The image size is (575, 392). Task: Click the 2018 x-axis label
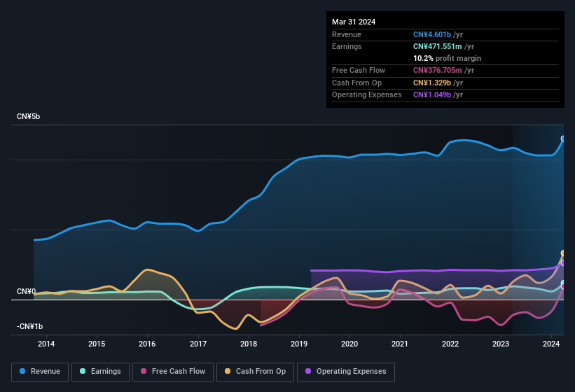tap(248, 344)
